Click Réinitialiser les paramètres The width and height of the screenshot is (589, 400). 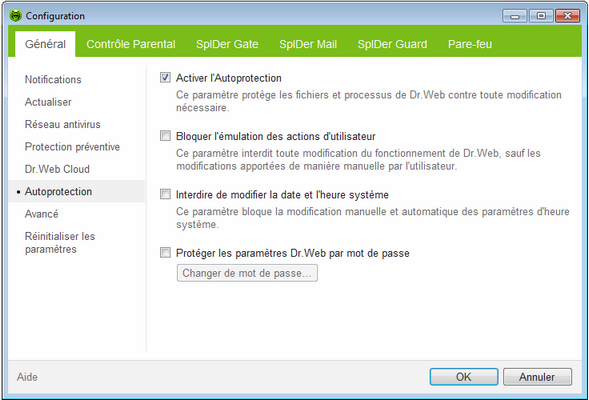click(60, 243)
